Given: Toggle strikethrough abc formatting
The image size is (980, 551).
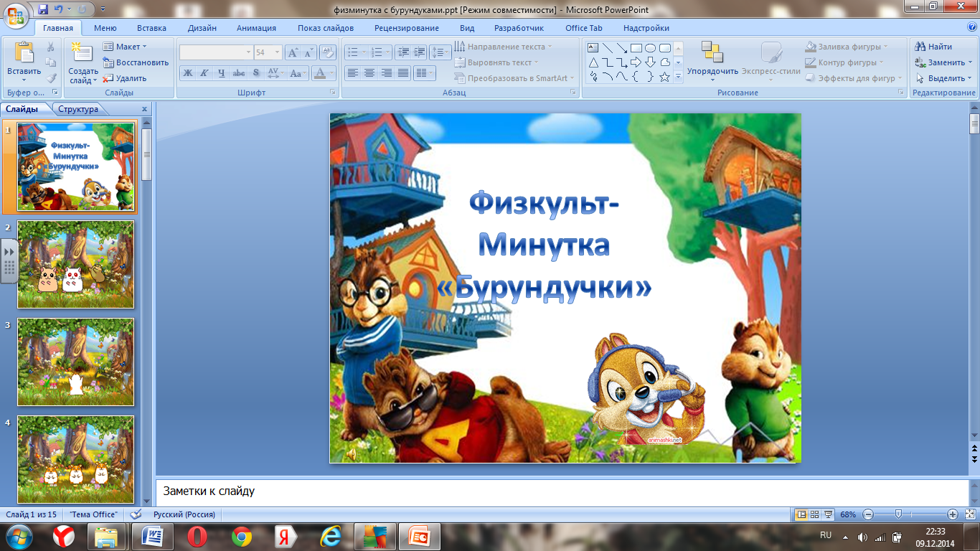Looking at the screenshot, I should tap(239, 73).
